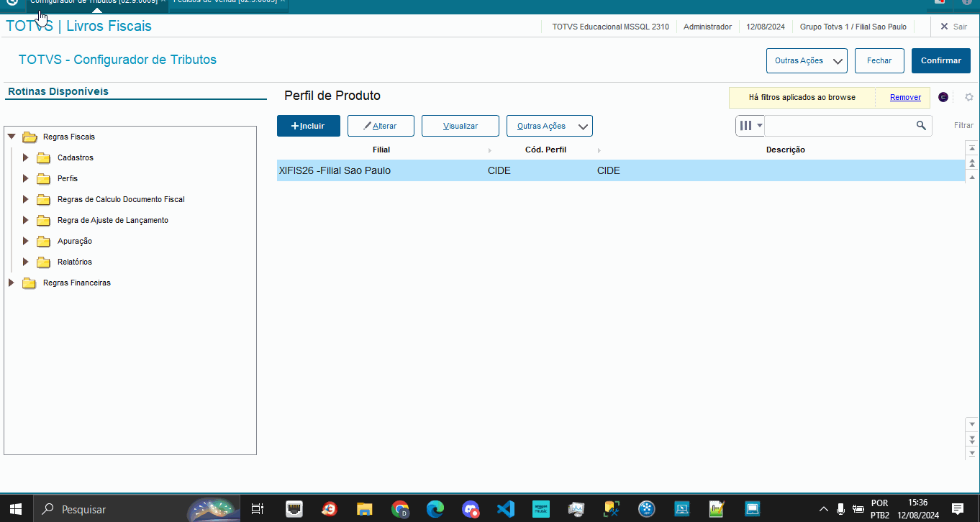980x522 pixels.
Task: Open the top Outras Ações dropdown near Fechar
Action: 807,61
